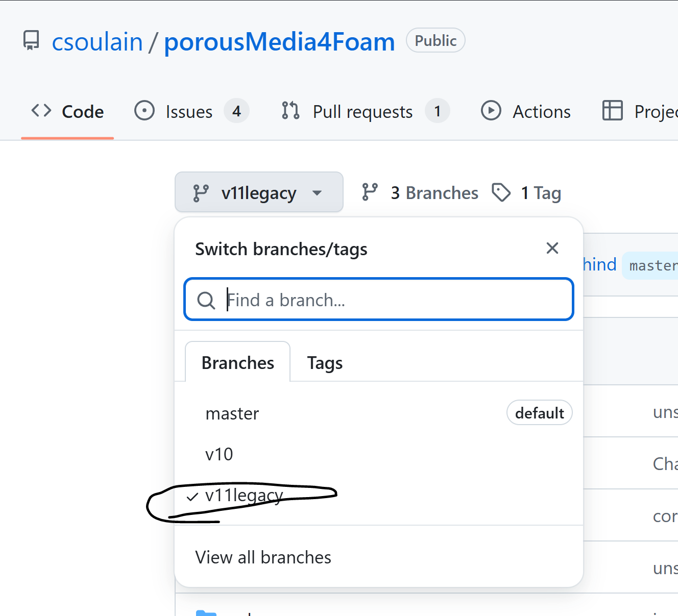678x616 pixels.
Task: Switch to the Tags tab in popup
Action: (x=325, y=363)
